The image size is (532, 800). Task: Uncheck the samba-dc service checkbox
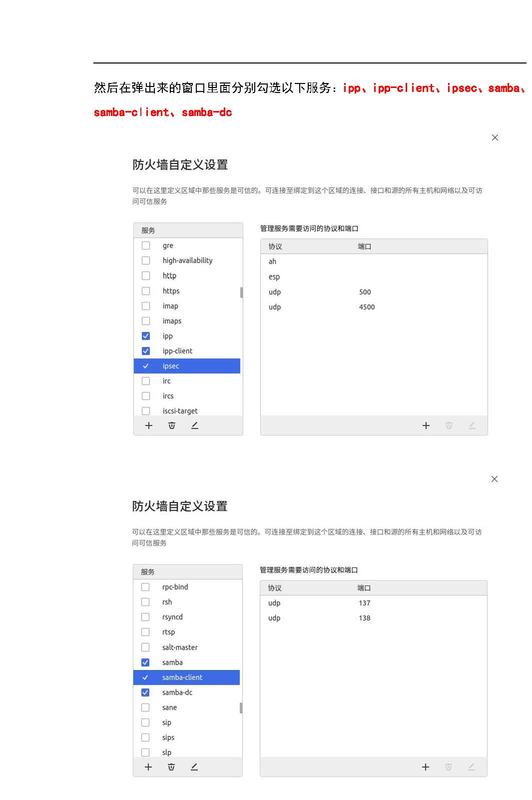(145, 692)
